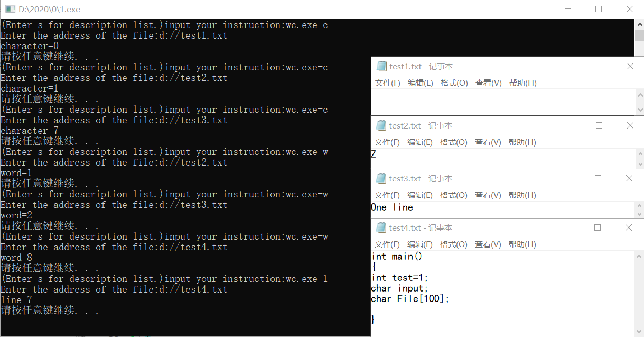Click test1.txt scrollbar down arrow

pos(640,110)
